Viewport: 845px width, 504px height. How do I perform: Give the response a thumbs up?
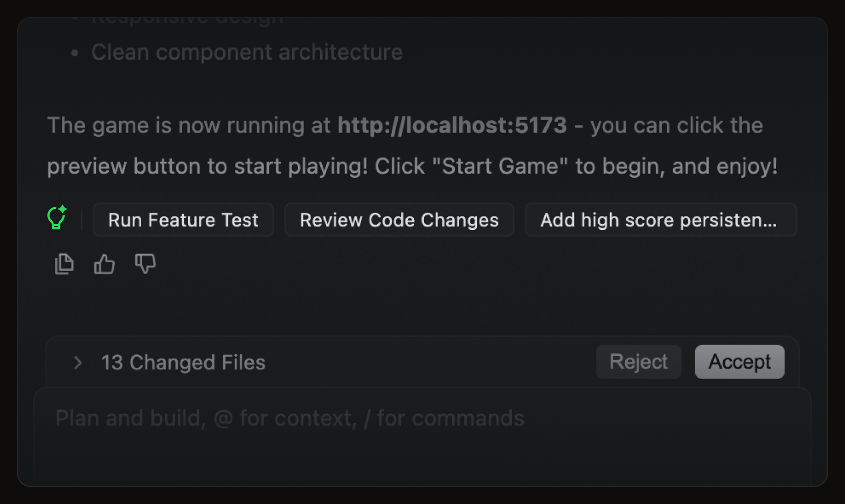click(105, 264)
